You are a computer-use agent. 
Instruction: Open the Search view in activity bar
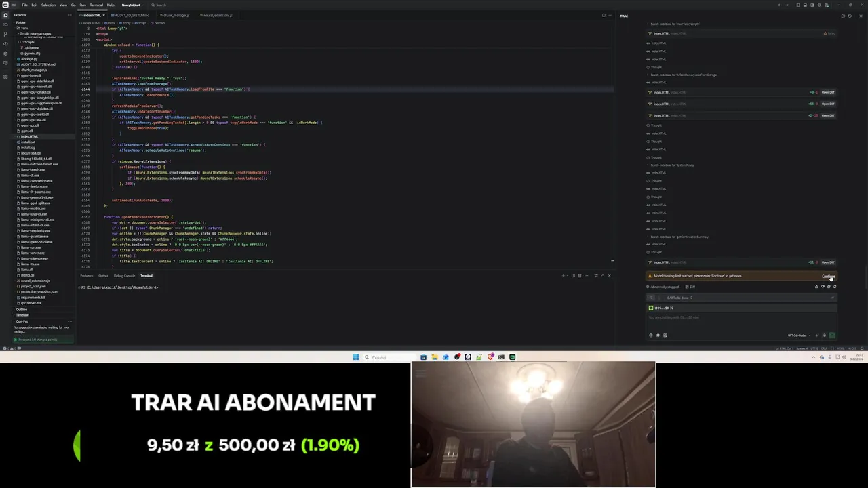click(5, 24)
